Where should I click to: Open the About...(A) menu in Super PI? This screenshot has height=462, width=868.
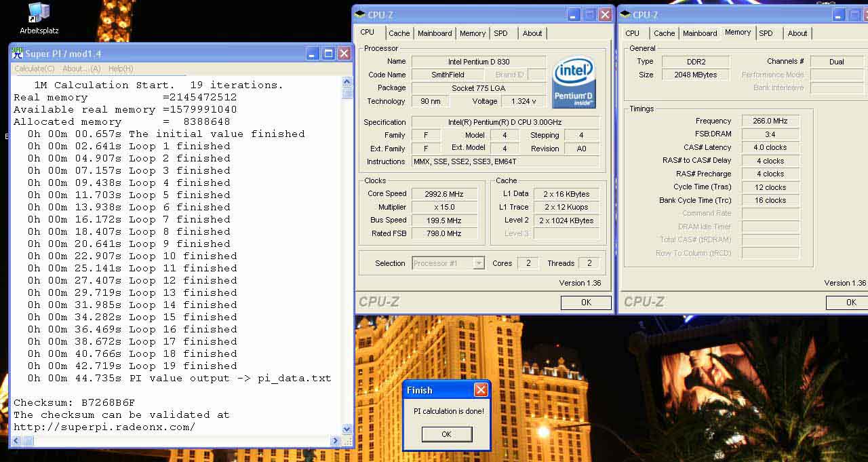click(x=81, y=69)
